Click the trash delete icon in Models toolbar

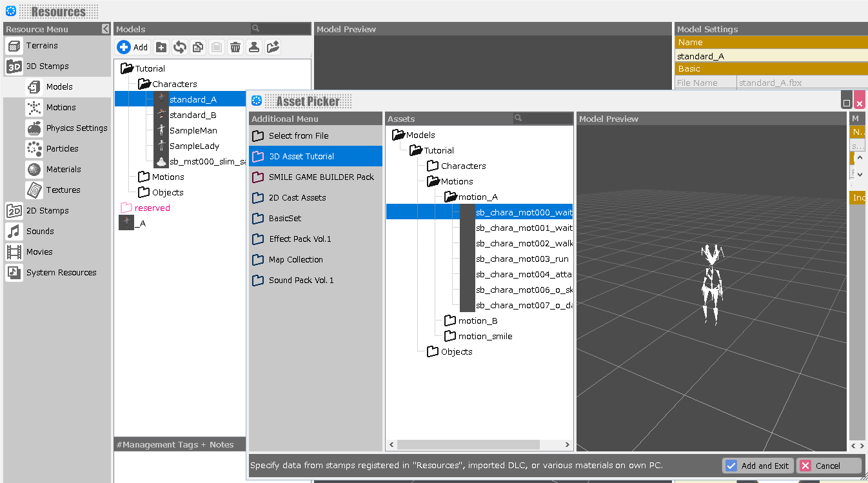click(235, 47)
